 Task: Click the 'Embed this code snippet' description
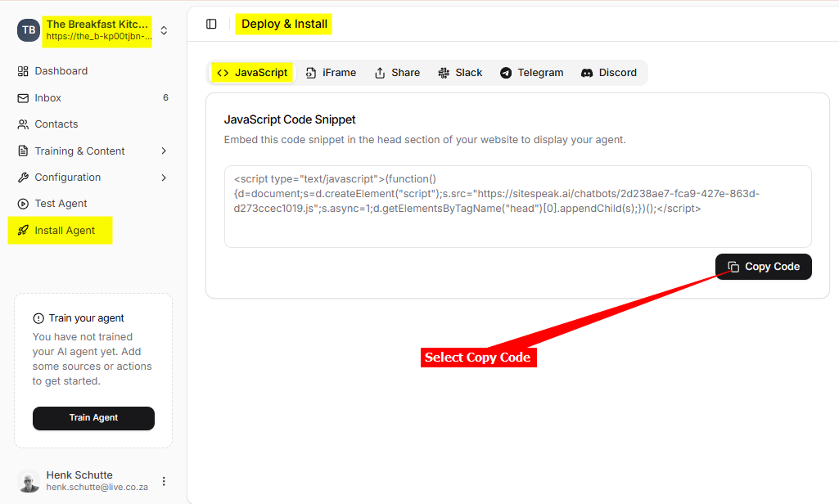point(425,140)
